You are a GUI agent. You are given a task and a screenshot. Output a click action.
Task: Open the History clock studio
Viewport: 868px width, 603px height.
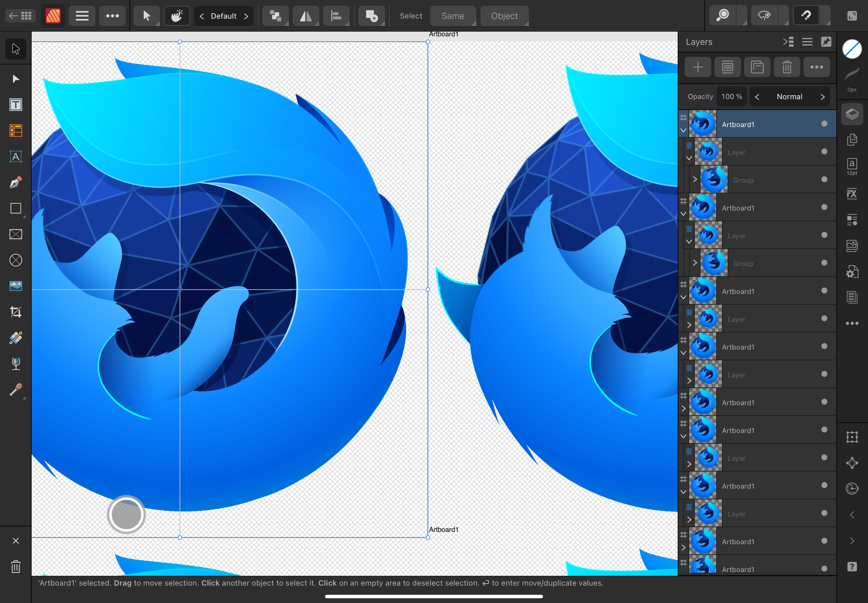pos(852,489)
